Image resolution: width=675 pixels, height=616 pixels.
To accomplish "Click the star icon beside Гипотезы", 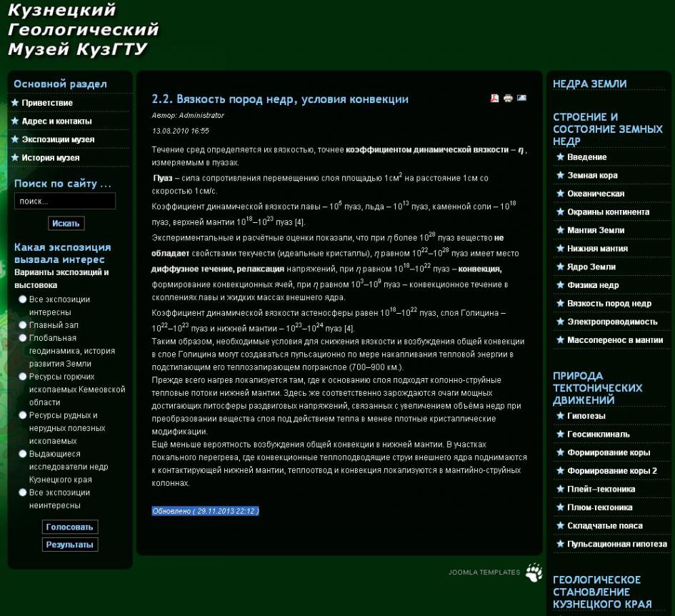I will coord(560,416).
